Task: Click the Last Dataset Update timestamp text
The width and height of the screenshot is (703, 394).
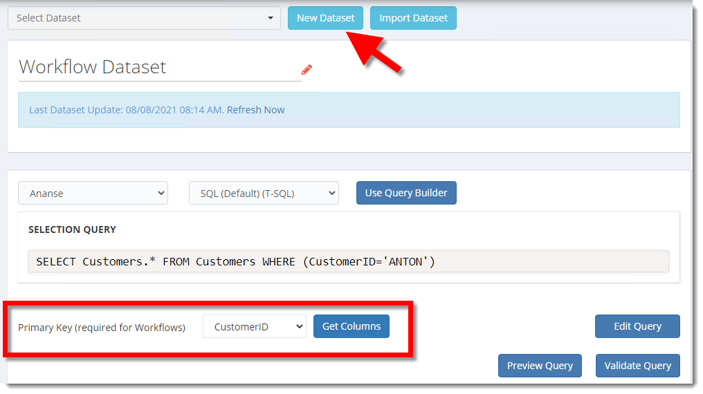Action: point(126,110)
